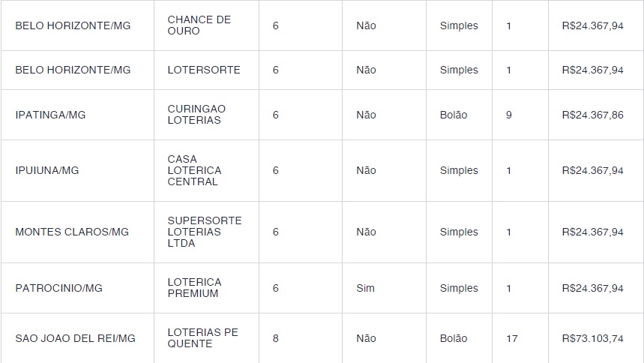
Task: Select the CURINGAO LOTERIAS cell
Action: coord(196,115)
